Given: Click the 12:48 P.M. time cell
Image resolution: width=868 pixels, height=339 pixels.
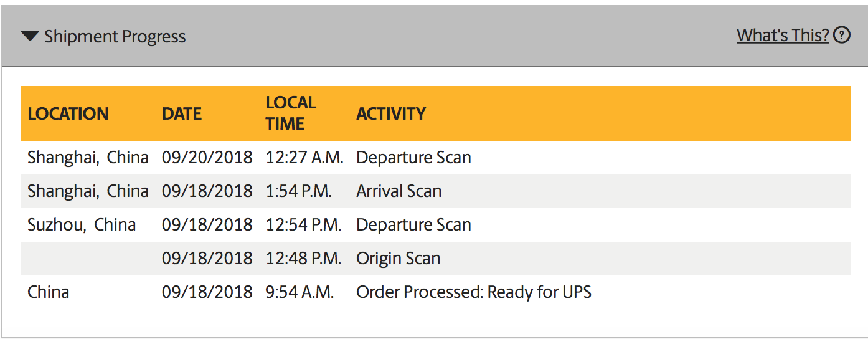Looking at the screenshot, I should (x=303, y=259).
